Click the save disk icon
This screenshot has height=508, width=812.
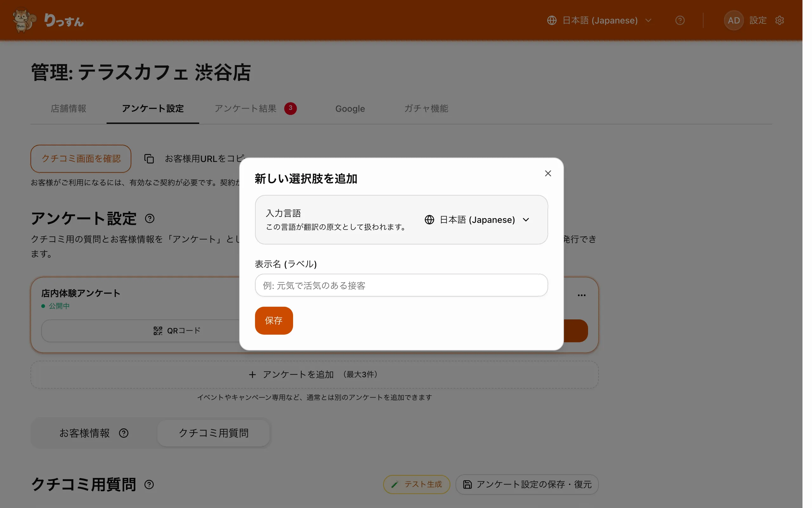468,485
